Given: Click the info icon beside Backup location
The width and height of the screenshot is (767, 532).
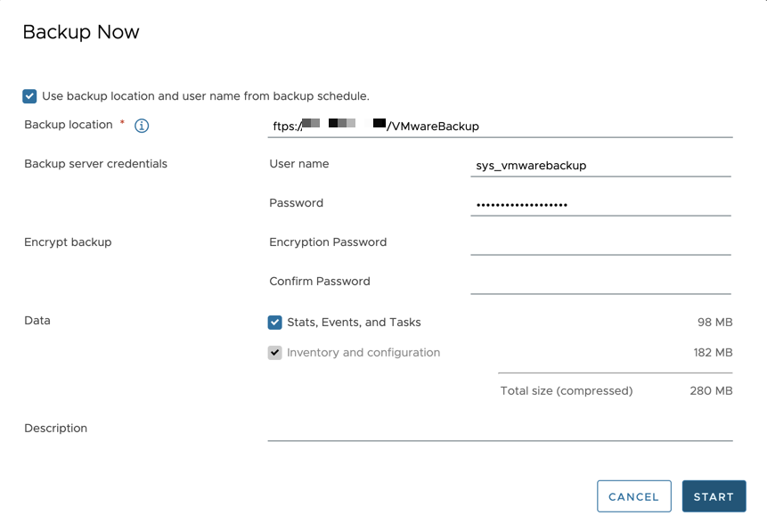Looking at the screenshot, I should (142, 126).
